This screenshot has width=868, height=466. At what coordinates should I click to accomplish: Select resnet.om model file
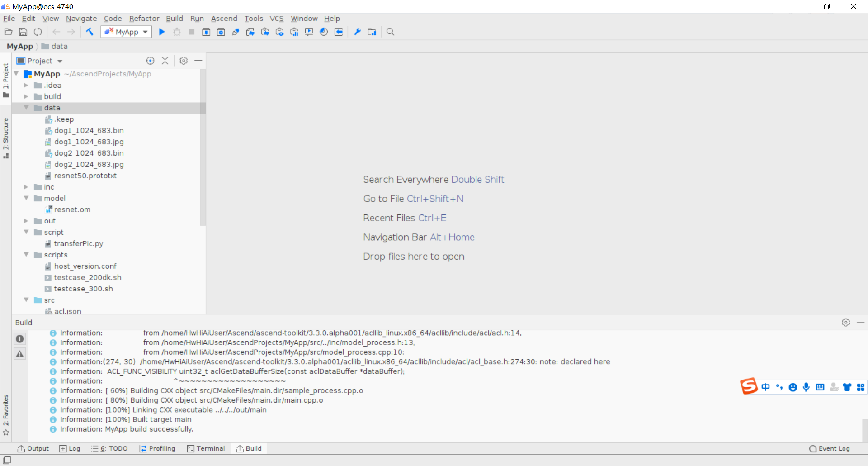(x=72, y=209)
